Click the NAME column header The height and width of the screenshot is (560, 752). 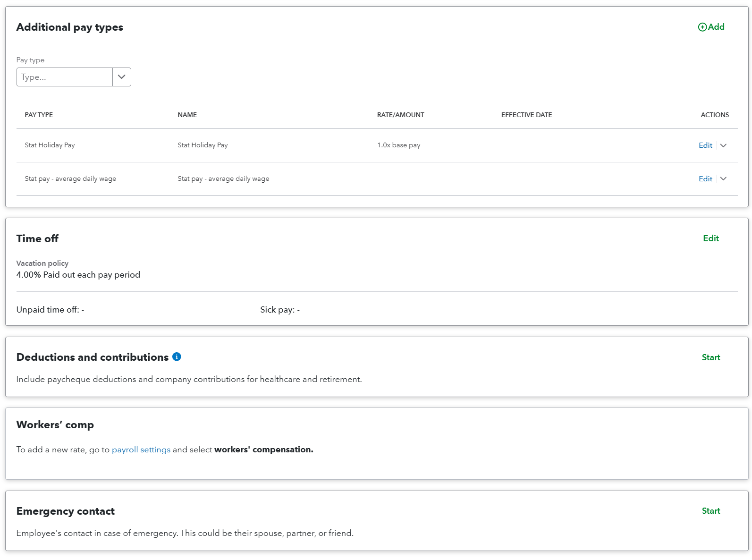[x=187, y=115]
